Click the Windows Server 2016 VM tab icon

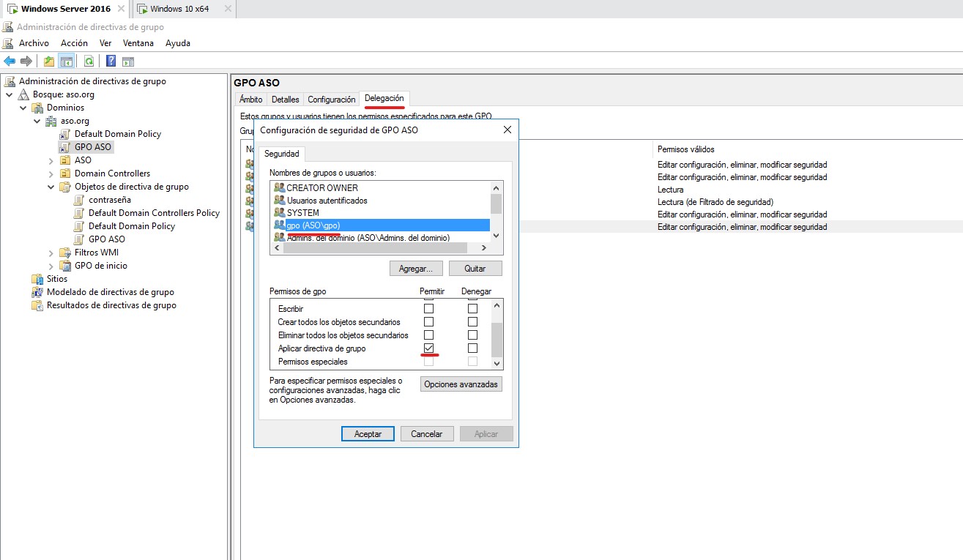point(13,9)
